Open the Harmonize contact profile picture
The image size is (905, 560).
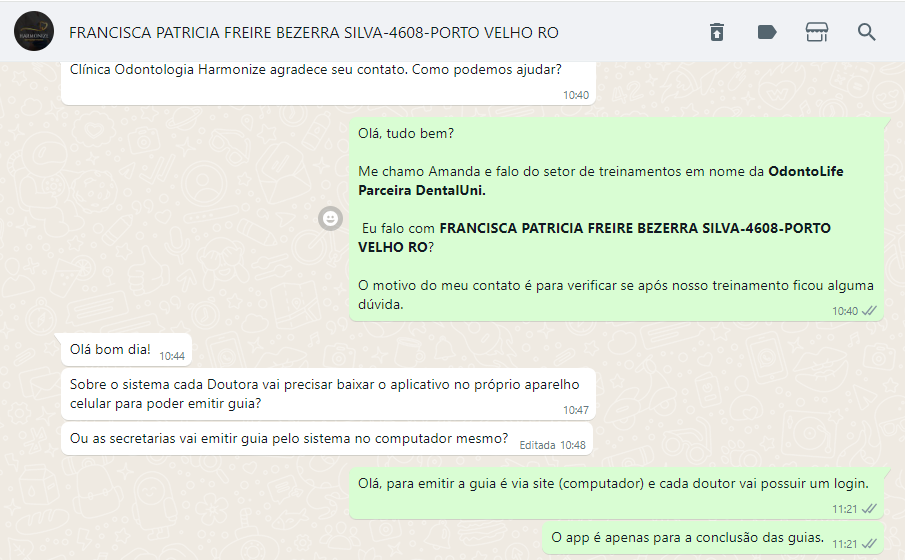tap(33, 32)
